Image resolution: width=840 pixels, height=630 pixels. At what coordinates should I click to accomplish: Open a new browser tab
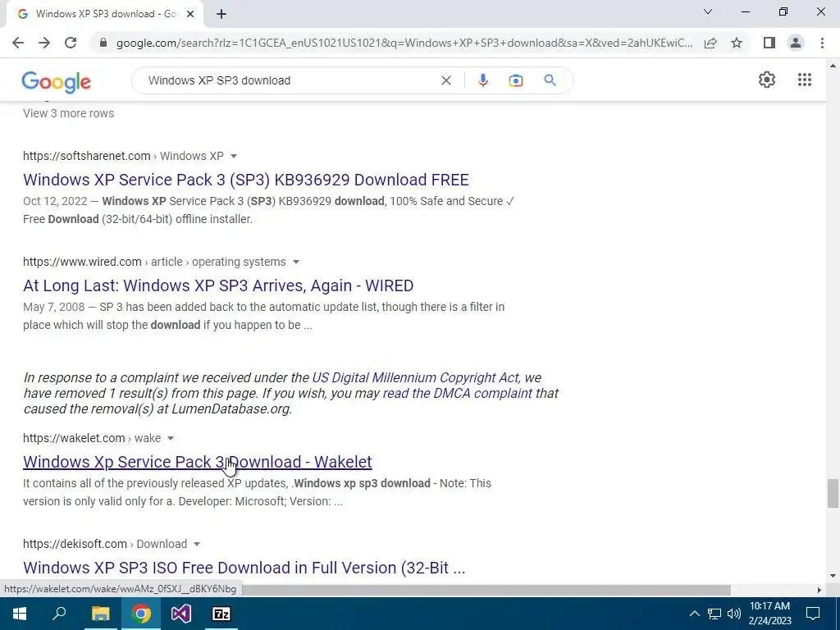tap(221, 14)
